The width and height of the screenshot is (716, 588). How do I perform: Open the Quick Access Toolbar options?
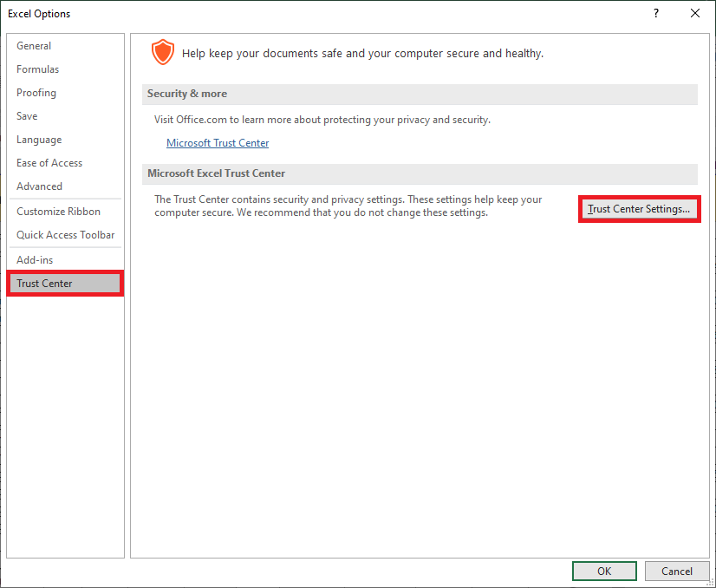(65, 235)
